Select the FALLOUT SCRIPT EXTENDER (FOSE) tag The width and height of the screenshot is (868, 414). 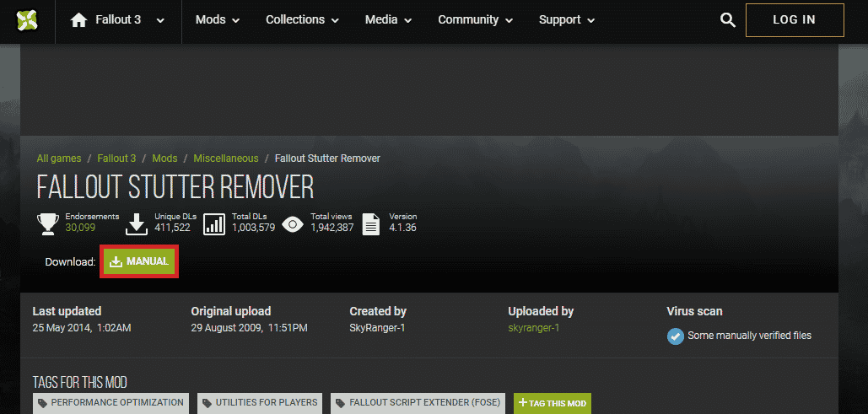tap(418, 404)
